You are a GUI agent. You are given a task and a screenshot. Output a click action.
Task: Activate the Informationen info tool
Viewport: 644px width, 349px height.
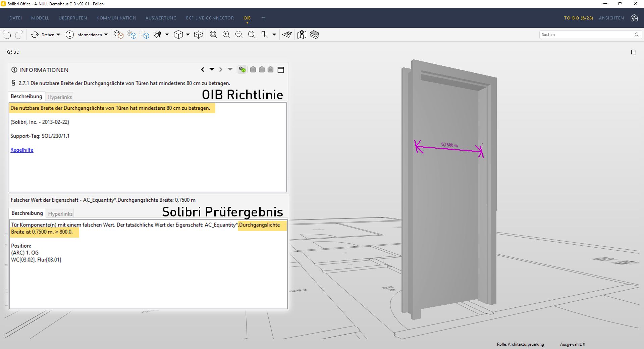(84, 35)
